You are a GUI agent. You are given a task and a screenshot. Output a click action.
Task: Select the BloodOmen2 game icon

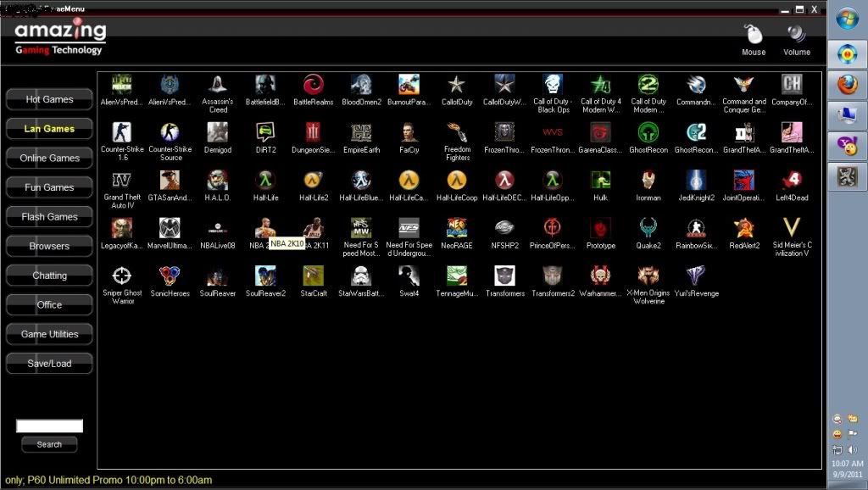(361, 86)
